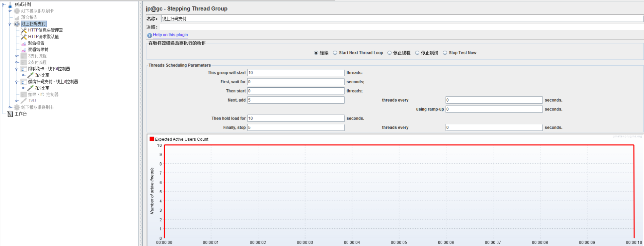Click the chart icon of 察看结果树

pyautogui.click(x=24, y=50)
